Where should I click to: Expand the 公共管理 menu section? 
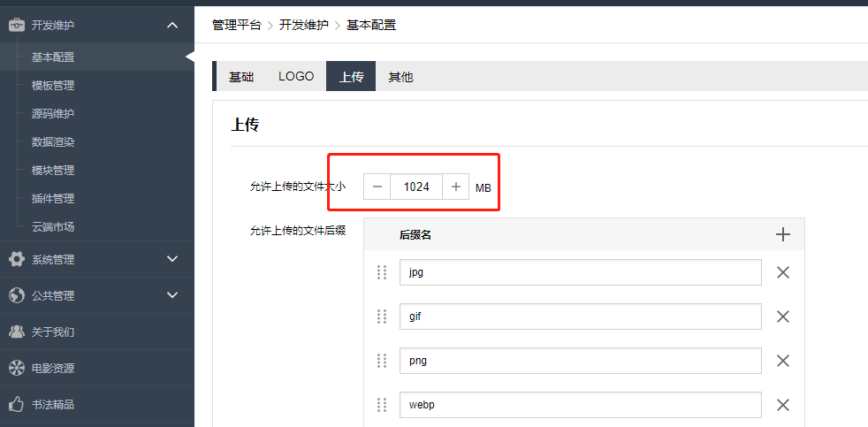pos(172,295)
